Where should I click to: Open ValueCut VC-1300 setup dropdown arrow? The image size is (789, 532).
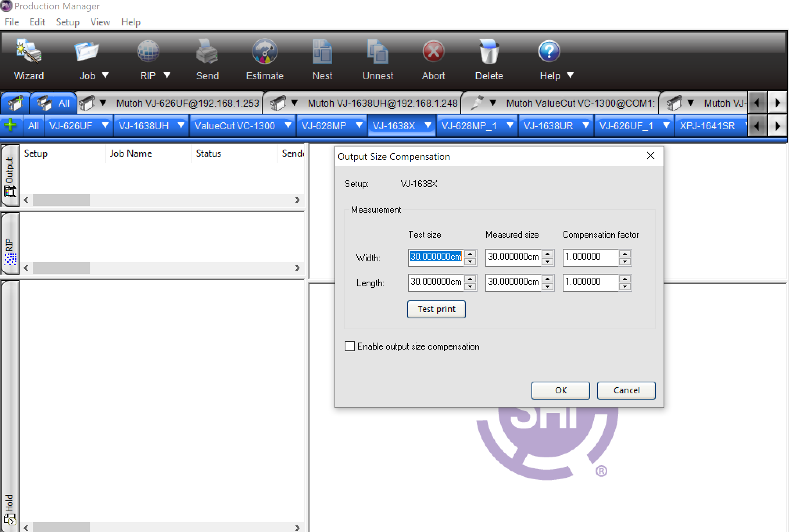tap(288, 125)
